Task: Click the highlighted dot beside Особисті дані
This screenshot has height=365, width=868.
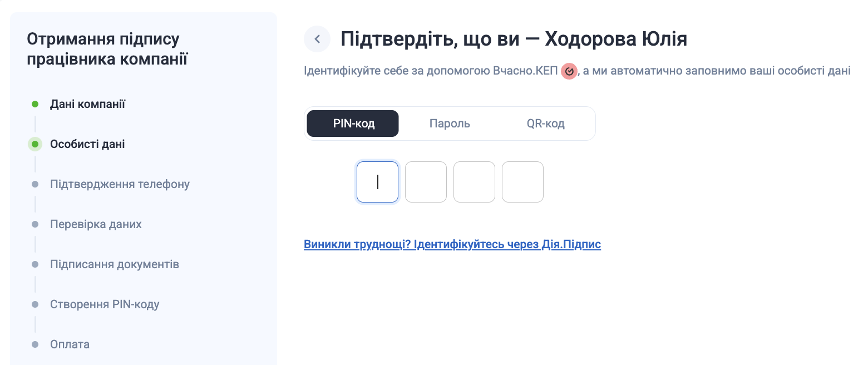Action: coord(35,144)
